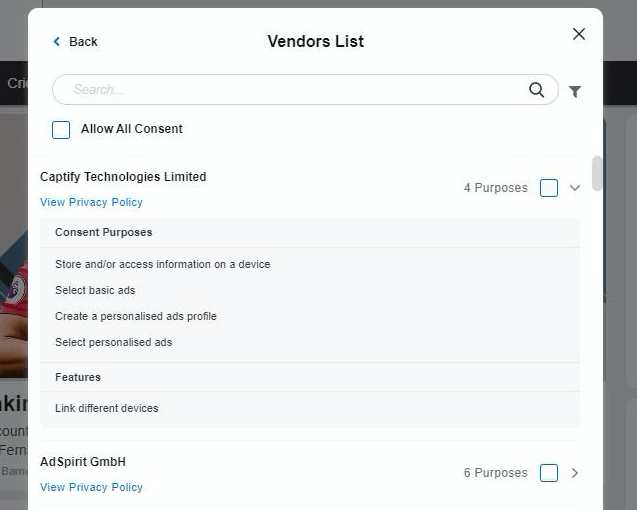Click the AdSpirit GmbH vendor name
The height and width of the screenshot is (510, 637).
(x=83, y=462)
